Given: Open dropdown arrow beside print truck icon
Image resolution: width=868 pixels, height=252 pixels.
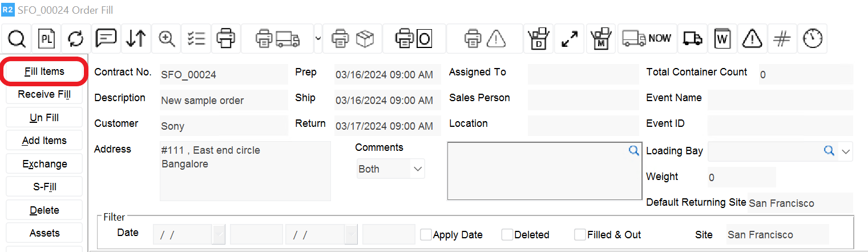Looking at the screenshot, I should click(x=318, y=38).
